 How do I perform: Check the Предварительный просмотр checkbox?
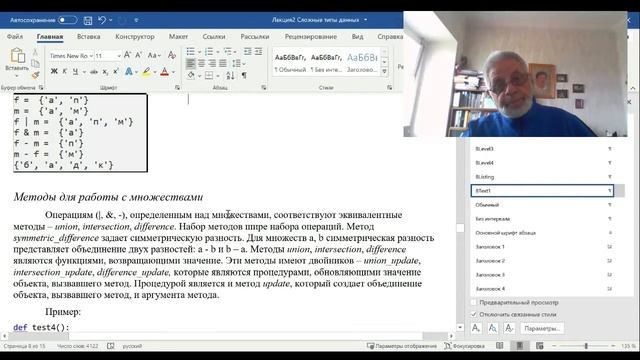(474, 302)
